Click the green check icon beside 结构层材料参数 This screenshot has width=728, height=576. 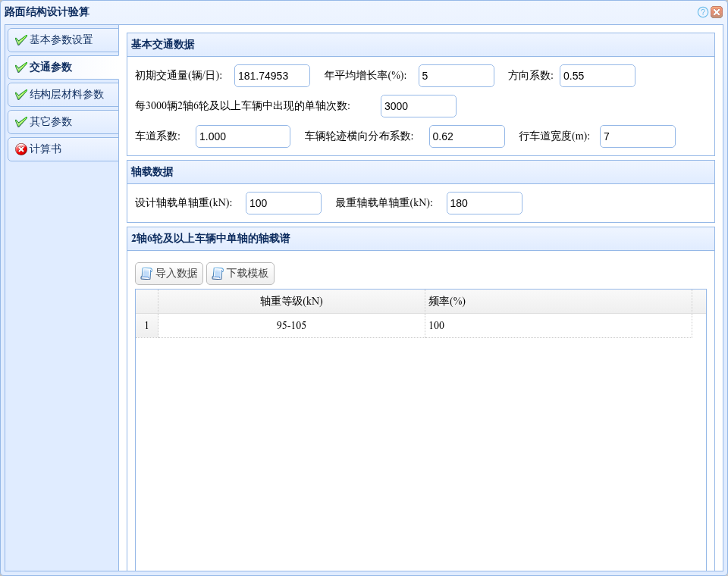click(x=21, y=95)
